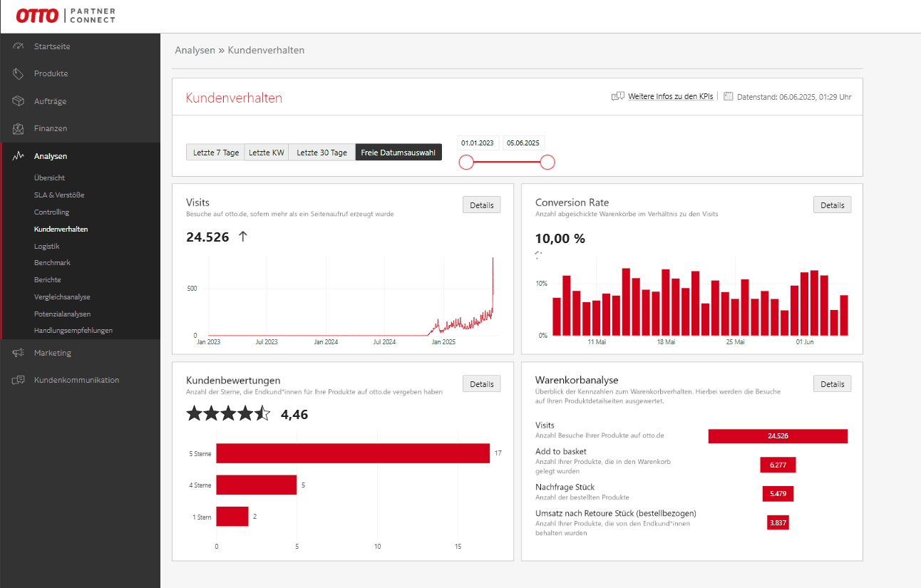Click the Conversion Rate value 10,00 %
921x588 pixels.
coord(560,239)
